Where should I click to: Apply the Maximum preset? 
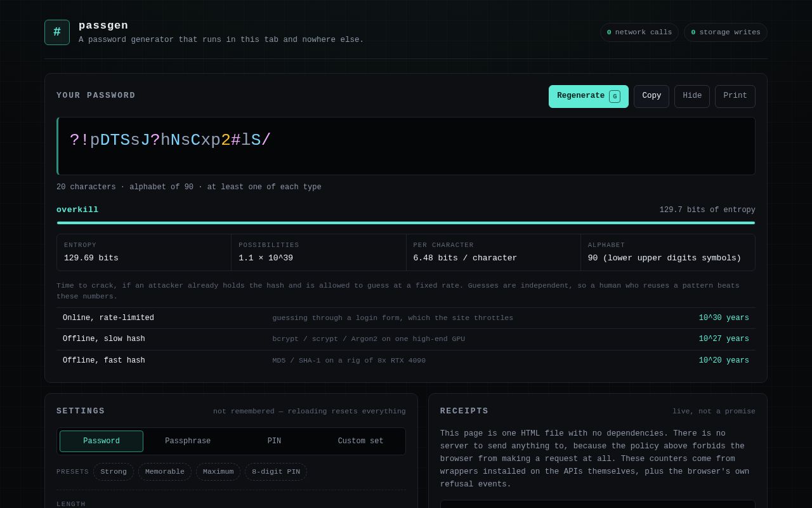click(218, 472)
